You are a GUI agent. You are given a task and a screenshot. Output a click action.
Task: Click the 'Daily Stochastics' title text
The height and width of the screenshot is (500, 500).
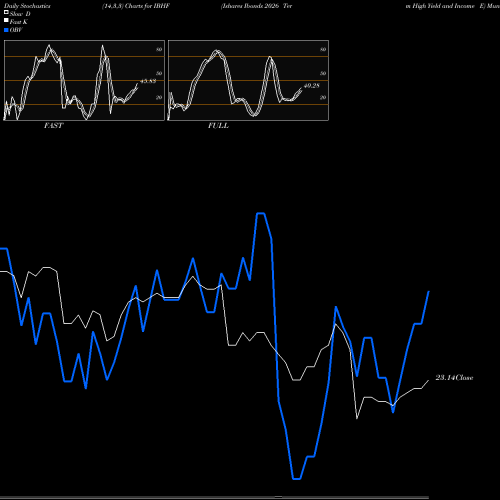tap(27, 6)
